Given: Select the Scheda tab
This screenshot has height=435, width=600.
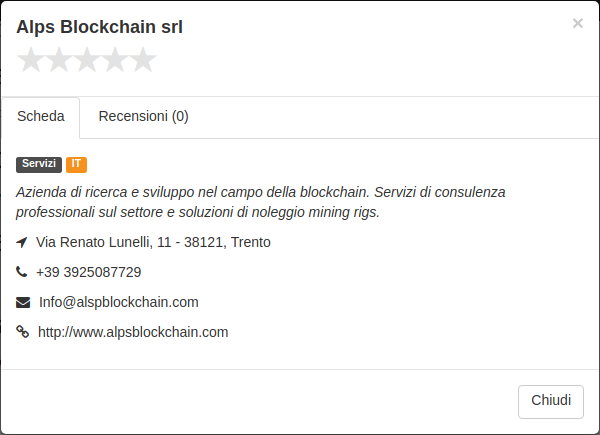Looking at the screenshot, I should pyautogui.click(x=41, y=116).
